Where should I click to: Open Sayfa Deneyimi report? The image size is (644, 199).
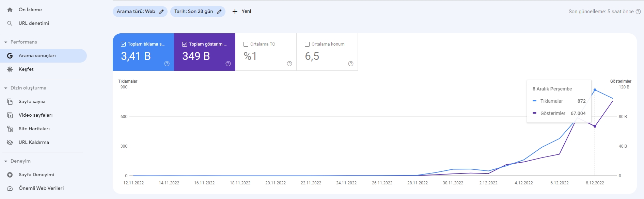click(43, 175)
